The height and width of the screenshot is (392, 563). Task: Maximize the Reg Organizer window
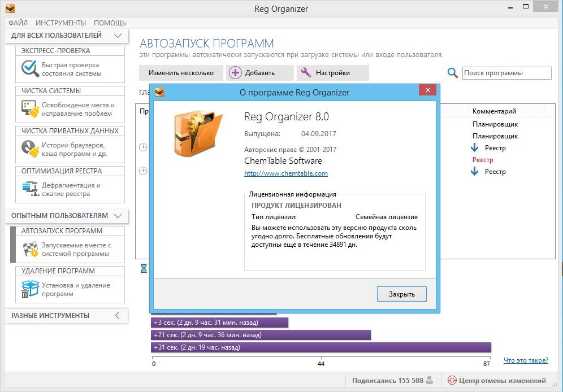(x=526, y=7)
